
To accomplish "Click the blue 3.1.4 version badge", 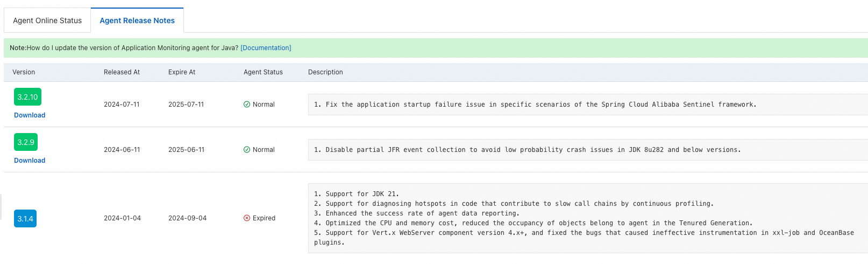I will (25, 219).
